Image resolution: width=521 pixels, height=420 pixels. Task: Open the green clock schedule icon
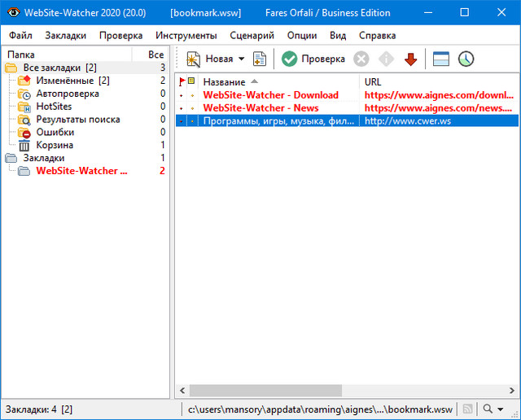tap(466, 59)
